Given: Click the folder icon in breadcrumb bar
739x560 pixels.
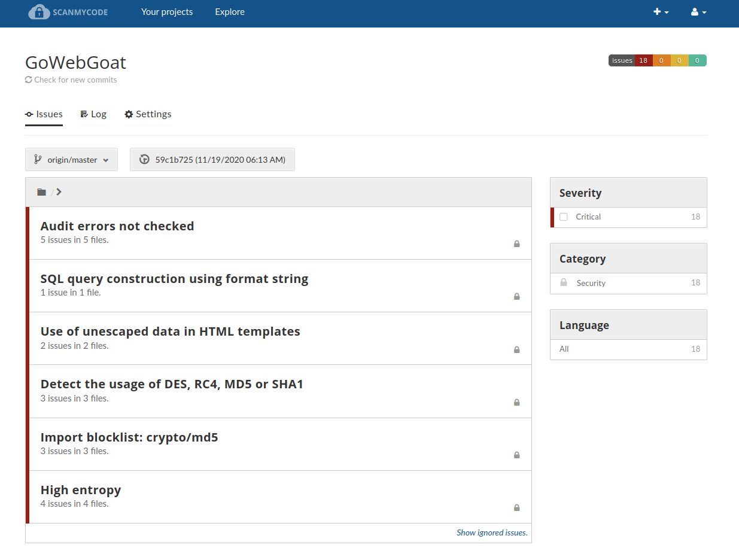Looking at the screenshot, I should coord(41,192).
